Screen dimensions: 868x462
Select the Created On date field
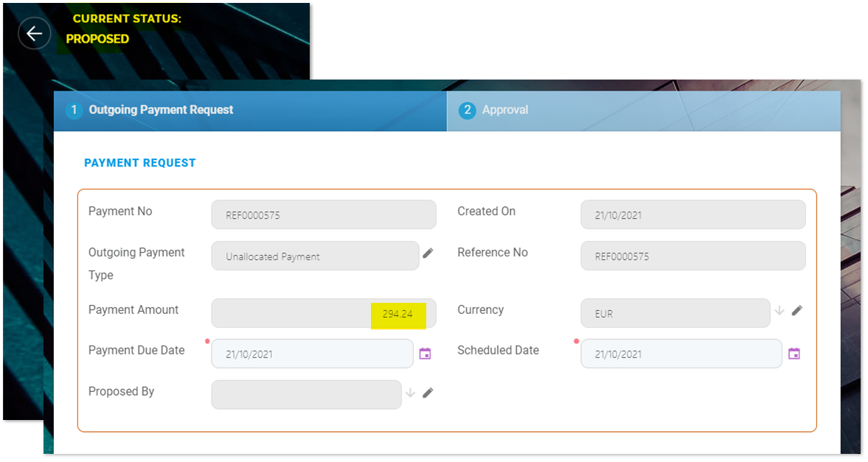click(692, 215)
